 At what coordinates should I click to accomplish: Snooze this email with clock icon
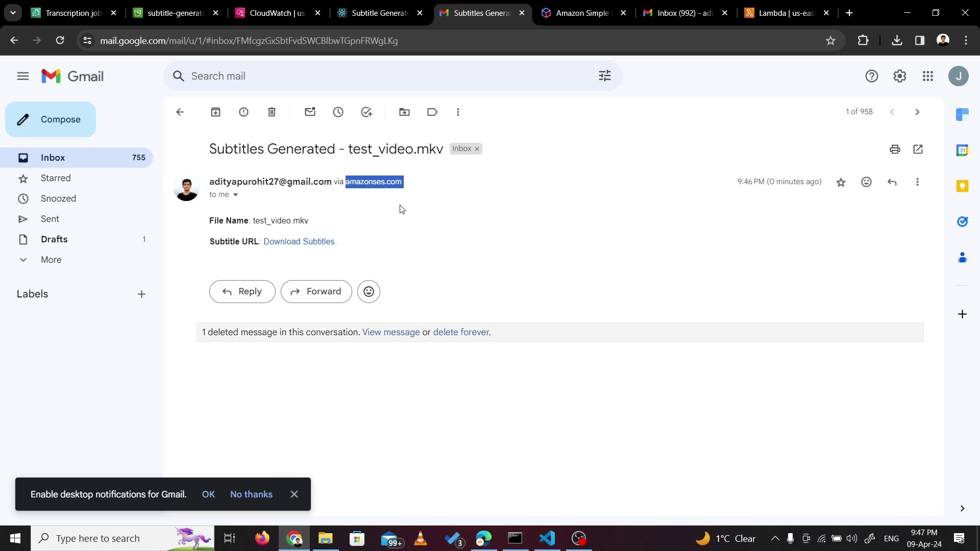pyautogui.click(x=338, y=112)
